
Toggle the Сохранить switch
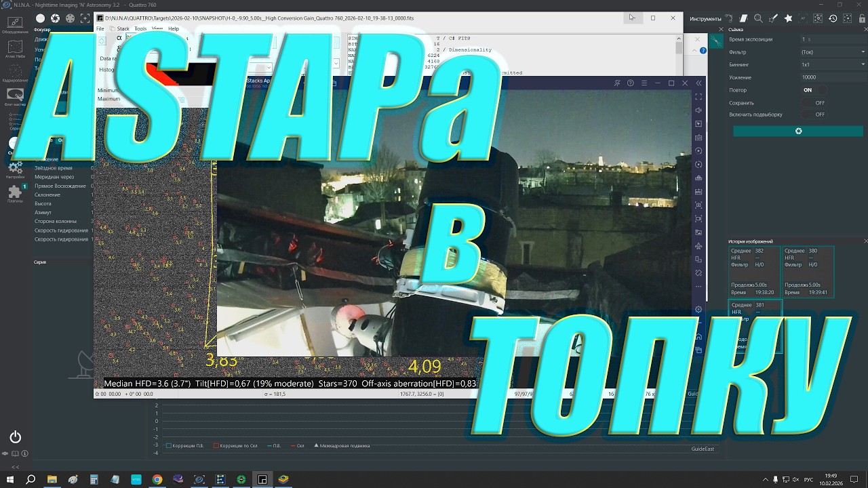[x=814, y=103]
